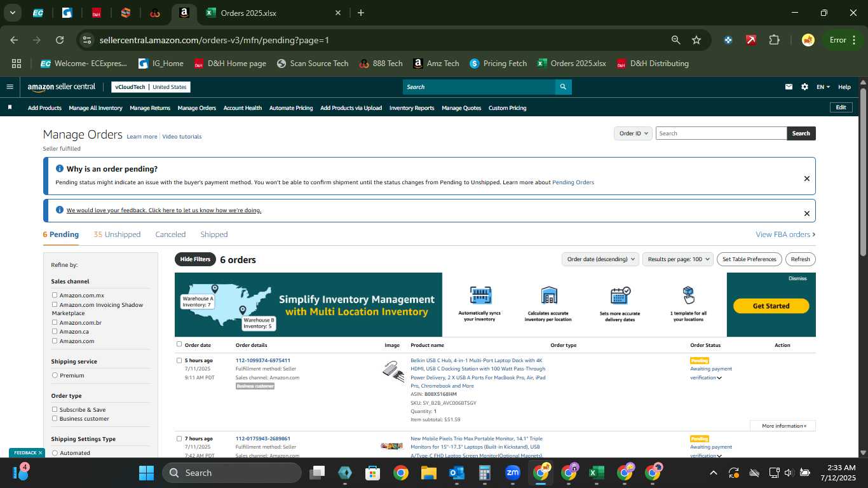Click the order search input field
This screenshot has width=868, height=488.
coord(721,133)
